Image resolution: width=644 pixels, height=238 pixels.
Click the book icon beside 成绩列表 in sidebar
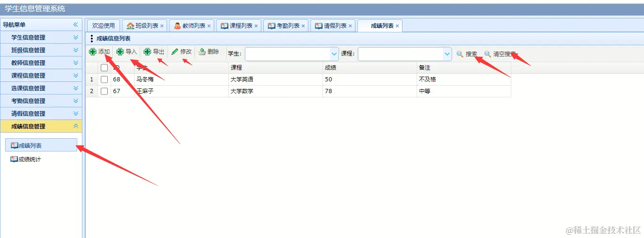point(15,146)
